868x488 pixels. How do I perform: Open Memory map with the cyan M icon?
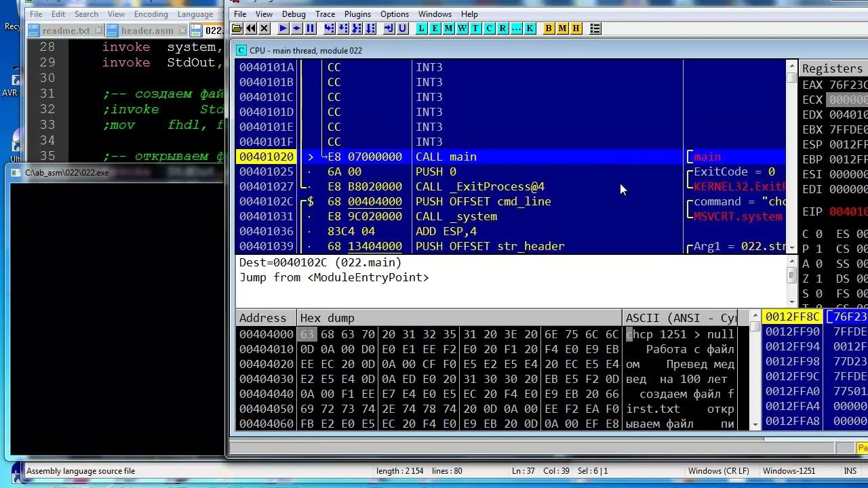pos(448,28)
